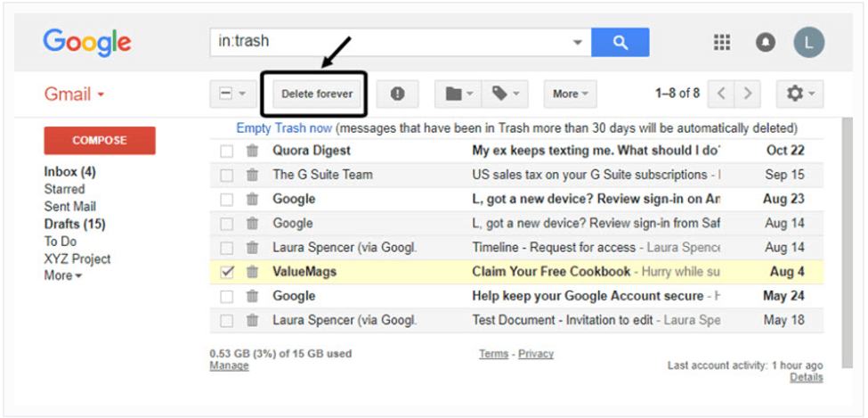Open the Google apps grid
This screenshot has width=868, height=418.
722,42
